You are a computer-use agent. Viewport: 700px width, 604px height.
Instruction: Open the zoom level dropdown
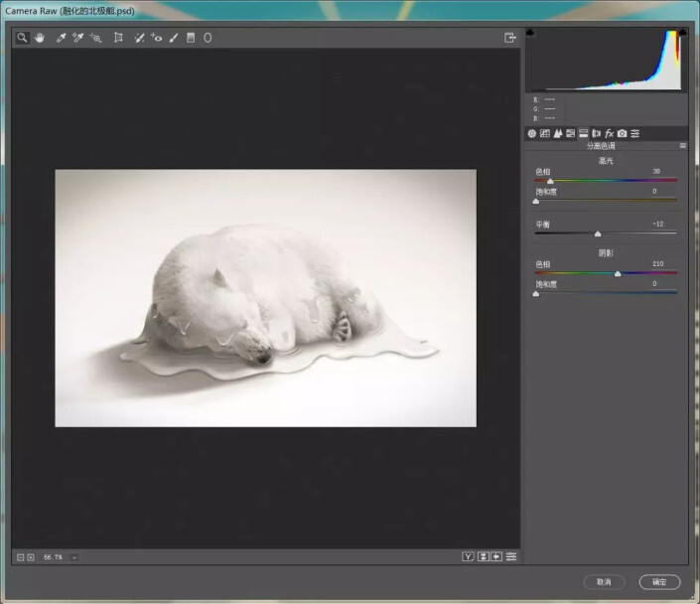74,557
